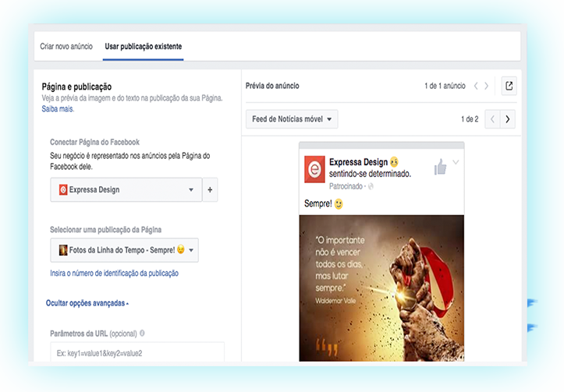Click the quote image in the ad preview
564x392 pixels.
click(381, 288)
